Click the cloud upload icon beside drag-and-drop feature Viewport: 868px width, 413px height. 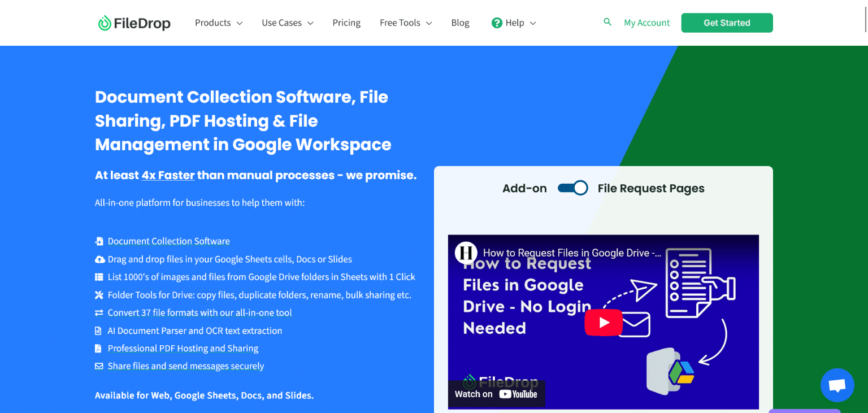point(99,259)
